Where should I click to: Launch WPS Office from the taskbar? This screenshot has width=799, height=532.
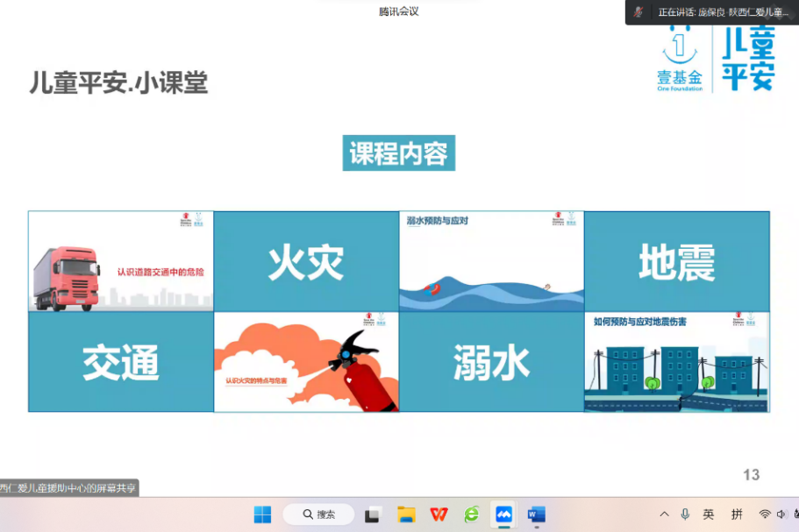[439, 514]
